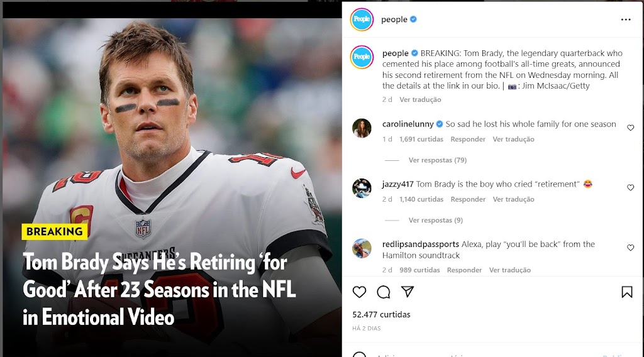Expand Ver respostas (9) replies
Image resolution: width=644 pixels, height=357 pixels.
pos(435,220)
